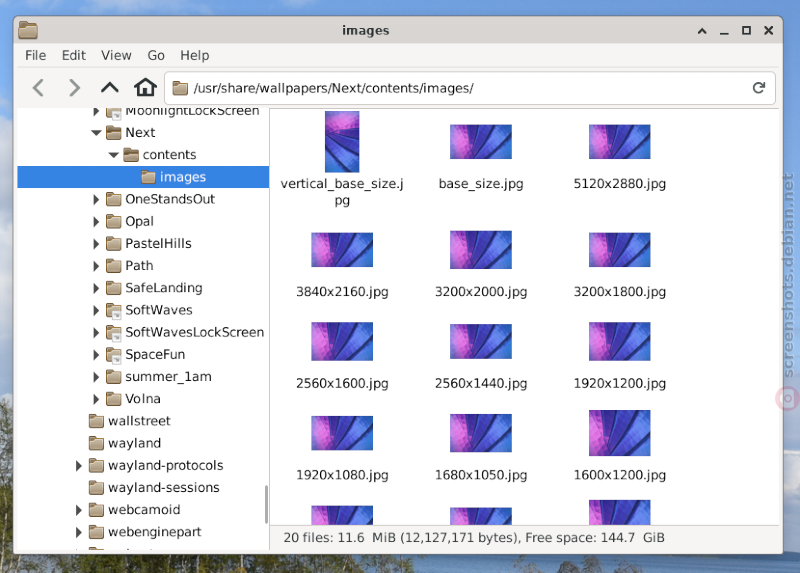The height and width of the screenshot is (573, 800).
Task: Expand the PastelHills folder
Action: 96,244
